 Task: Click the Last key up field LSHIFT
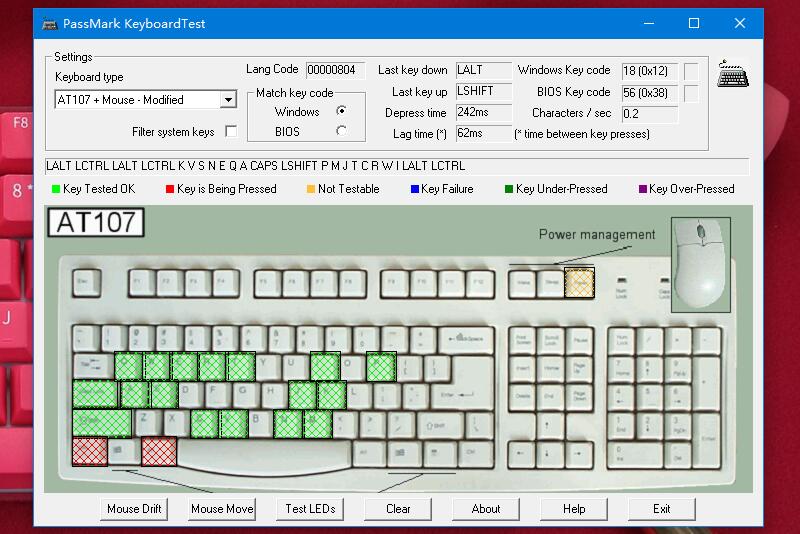coord(483,91)
